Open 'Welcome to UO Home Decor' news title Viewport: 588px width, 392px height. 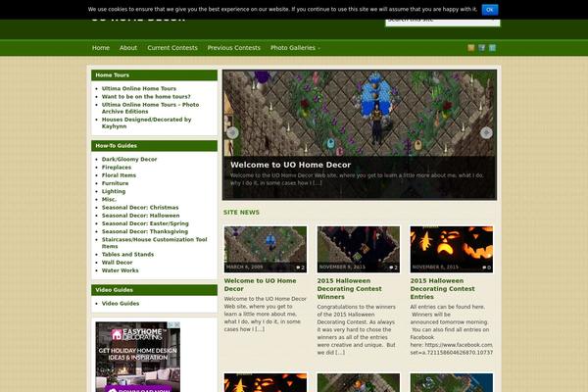[260, 285]
